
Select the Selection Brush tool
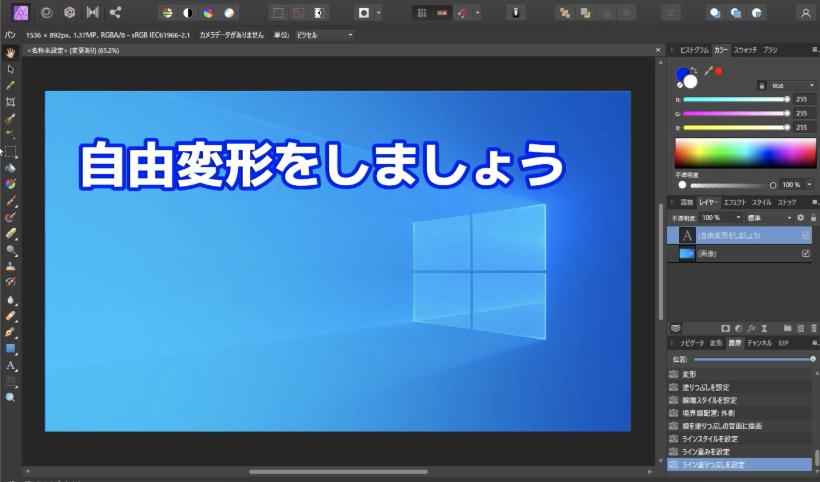click(10, 119)
